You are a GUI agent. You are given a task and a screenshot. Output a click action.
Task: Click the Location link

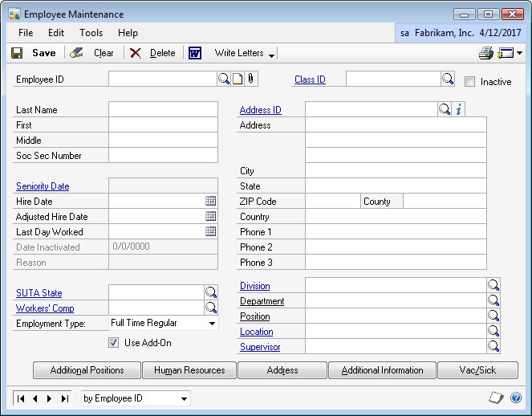pos(256,332)
